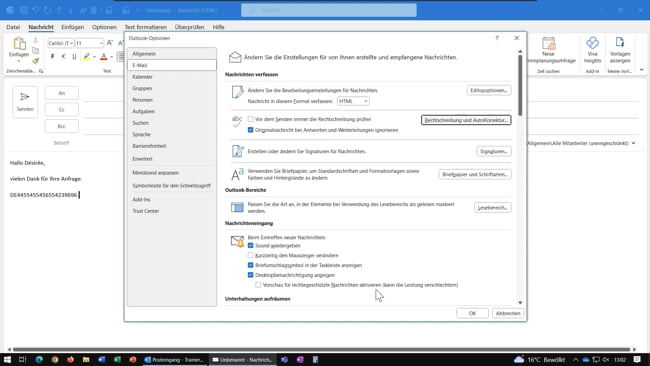Switch to Text formatieren ribbon tab
The width and height of the screenshot is (650, 366).
pyautogui.click(x=146, y=27)
